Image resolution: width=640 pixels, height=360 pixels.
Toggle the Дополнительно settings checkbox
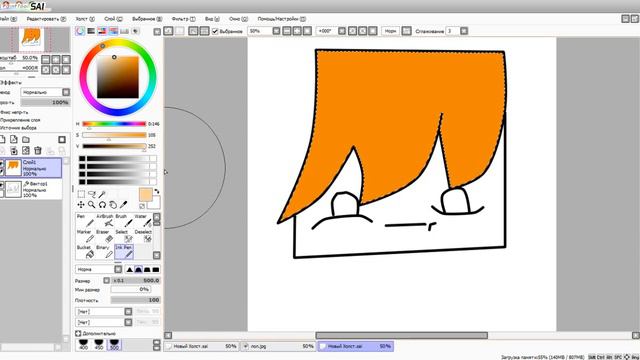(x=78, y=333)
